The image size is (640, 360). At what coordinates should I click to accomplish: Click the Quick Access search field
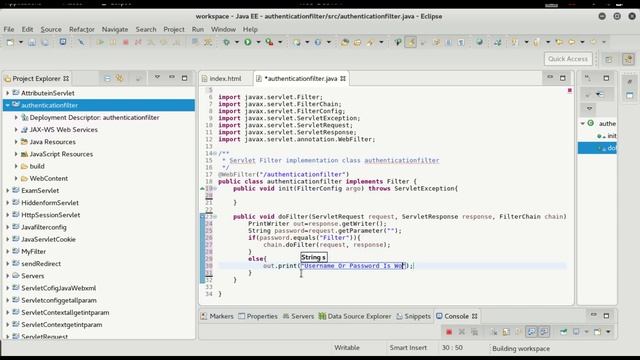(x=568, y=59)
